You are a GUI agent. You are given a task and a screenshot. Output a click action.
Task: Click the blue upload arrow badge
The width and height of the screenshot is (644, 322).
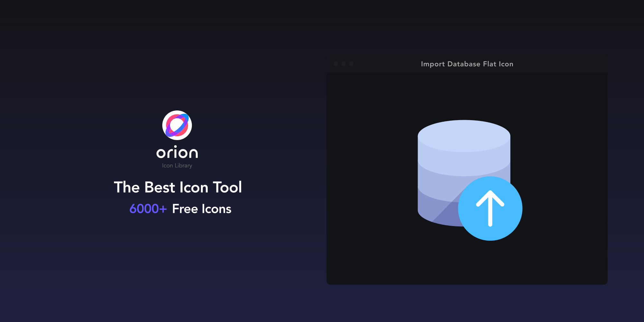(490, 208)
